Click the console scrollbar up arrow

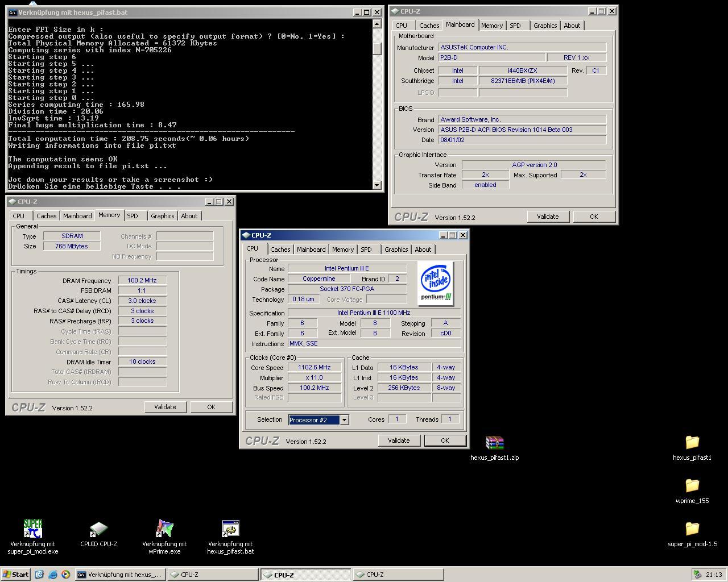pyautogui.click(x=377, y=24)
